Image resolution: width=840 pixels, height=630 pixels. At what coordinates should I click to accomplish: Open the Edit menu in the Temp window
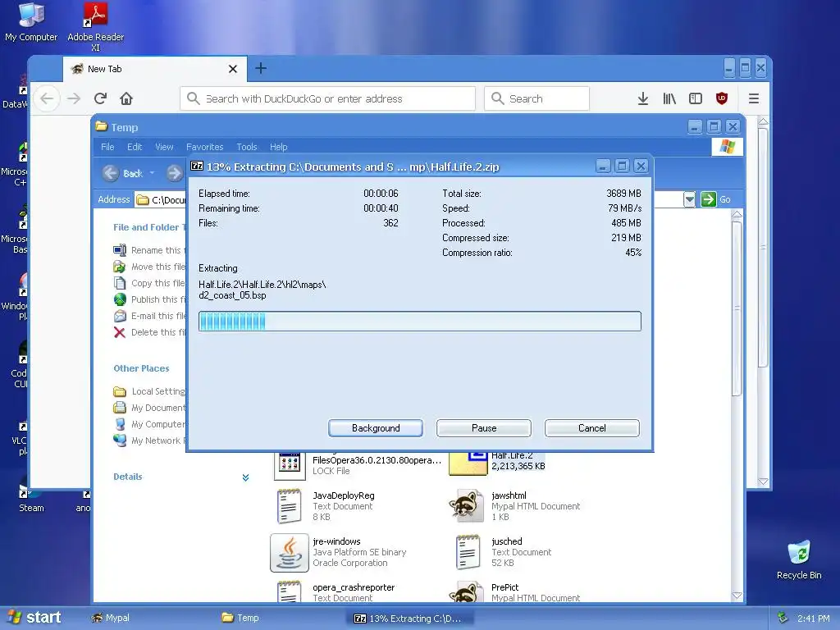(x=135, y=147)
